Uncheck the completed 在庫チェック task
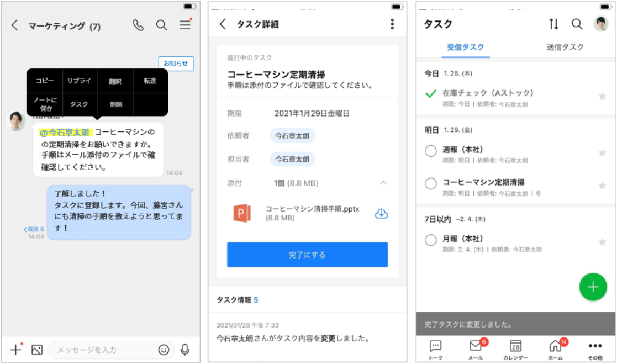Screen dimensions: 617x364 point(431,94)
